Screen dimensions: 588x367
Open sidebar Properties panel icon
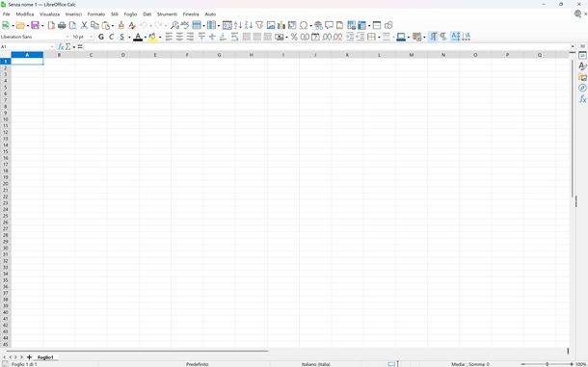(582, 56)
